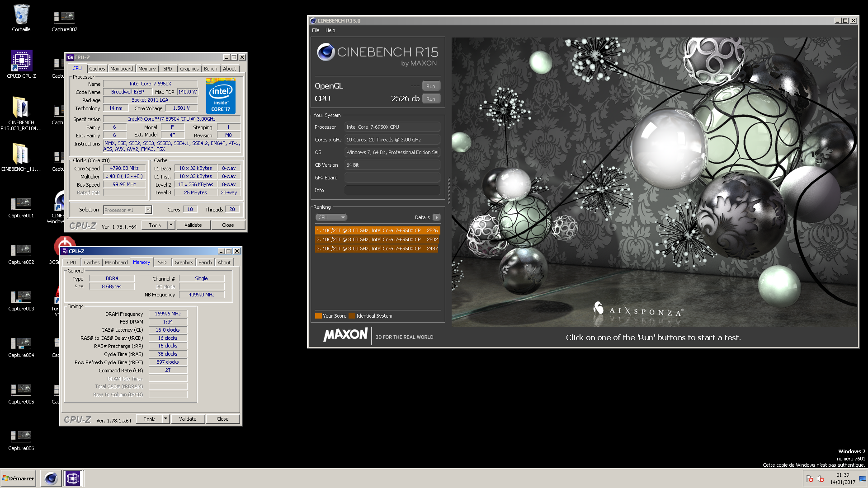Image resolution: width=868 pixels, height=488 pixels.
Task: Open the Démarrer start button
Action: (18, 478)
